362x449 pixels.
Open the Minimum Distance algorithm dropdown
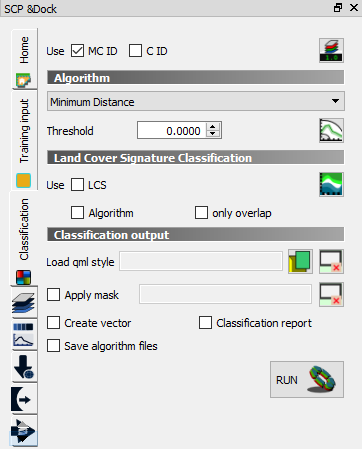pos(196,101)
